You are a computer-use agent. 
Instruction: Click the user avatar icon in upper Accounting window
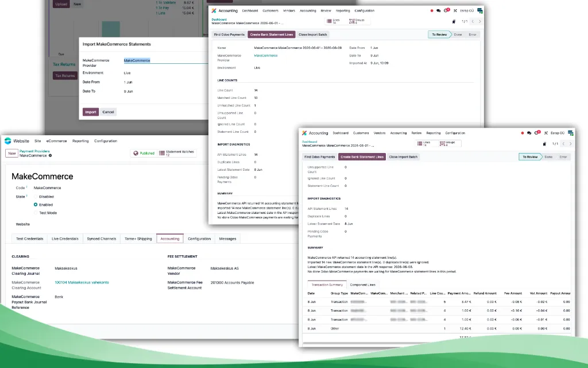tap(480, 11)
